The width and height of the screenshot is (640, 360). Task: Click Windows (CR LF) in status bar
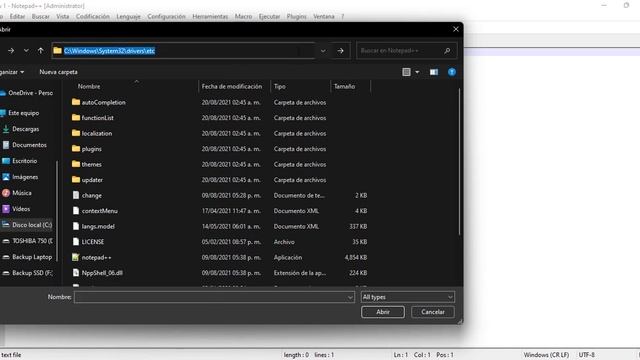(546, 355)
